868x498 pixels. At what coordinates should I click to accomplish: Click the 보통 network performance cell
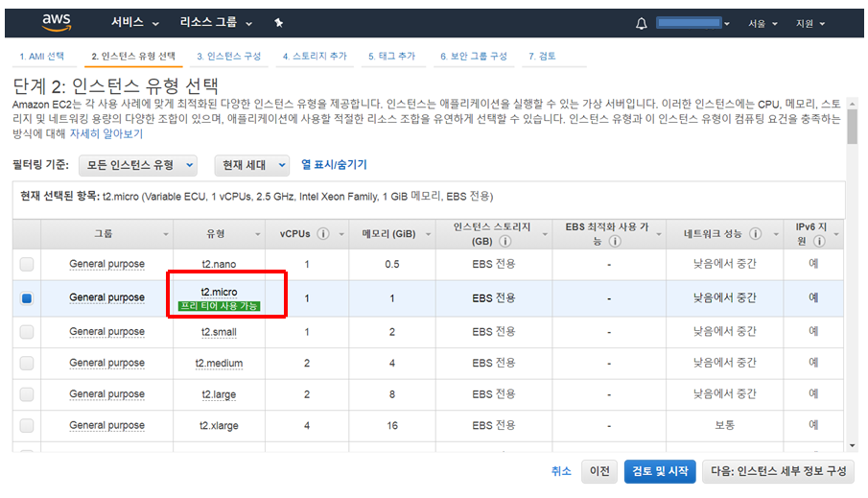(725, 425)
